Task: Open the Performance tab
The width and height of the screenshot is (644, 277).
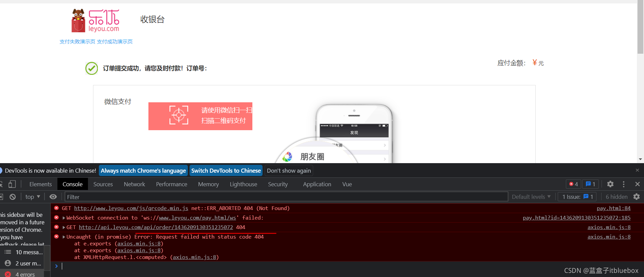Action: click(172, 184)
